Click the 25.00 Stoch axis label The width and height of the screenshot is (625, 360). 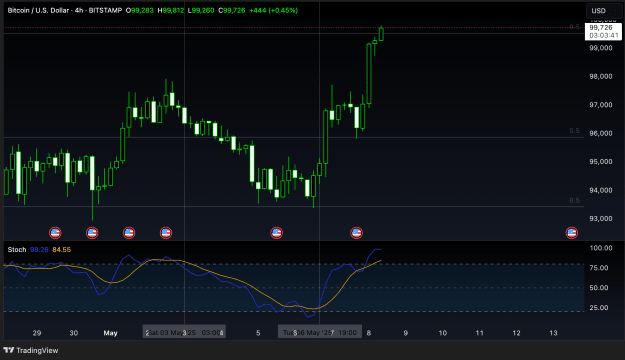click(599, 308)
